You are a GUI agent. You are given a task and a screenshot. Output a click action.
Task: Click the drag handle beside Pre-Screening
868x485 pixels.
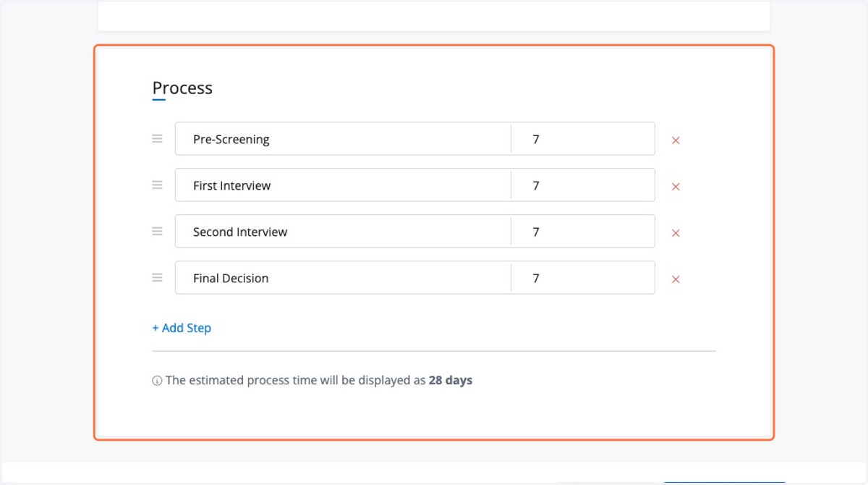click(x=157, y=139)
